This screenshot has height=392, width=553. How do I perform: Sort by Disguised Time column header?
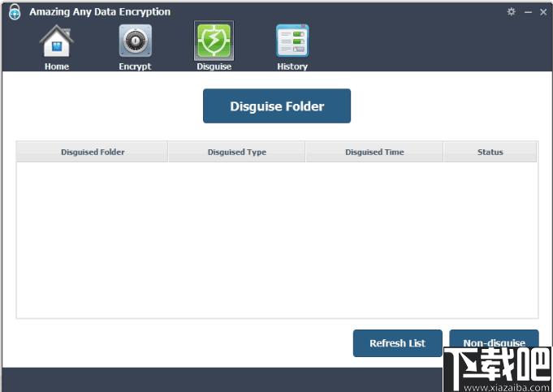pyautogui.click(x=374, y=152)
